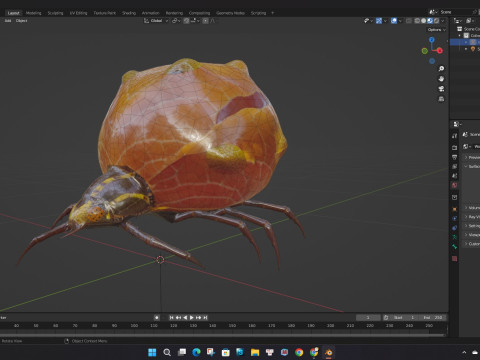Expand the Preview panel
480x360 pixels.
(472, 157)
